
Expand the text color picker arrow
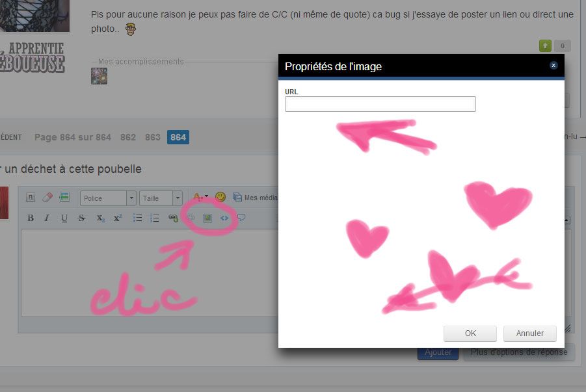click(206, 196)
